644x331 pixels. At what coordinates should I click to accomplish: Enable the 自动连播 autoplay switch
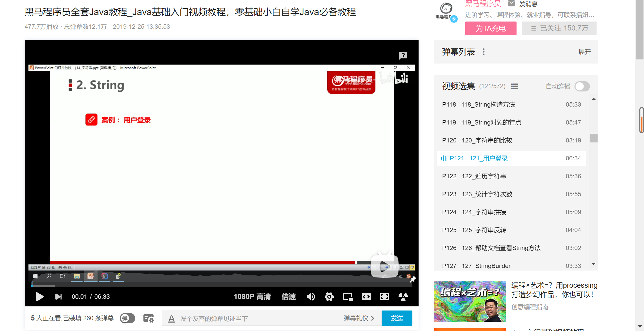582,86
